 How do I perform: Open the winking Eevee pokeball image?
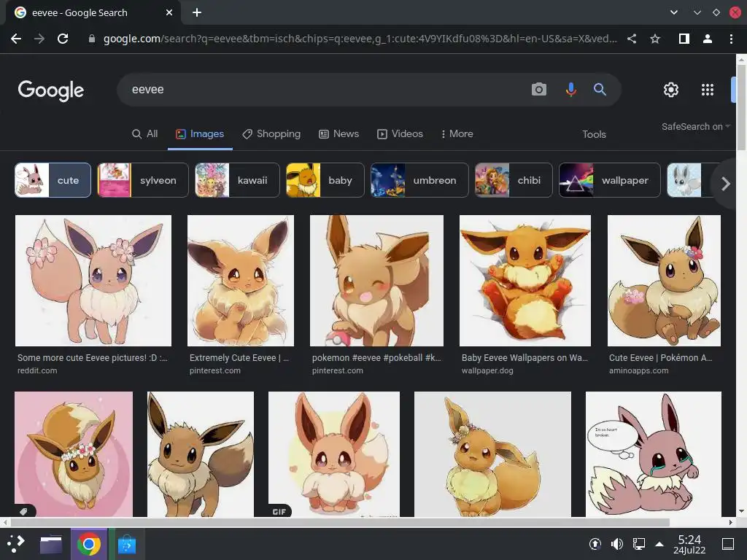(376, 281)
